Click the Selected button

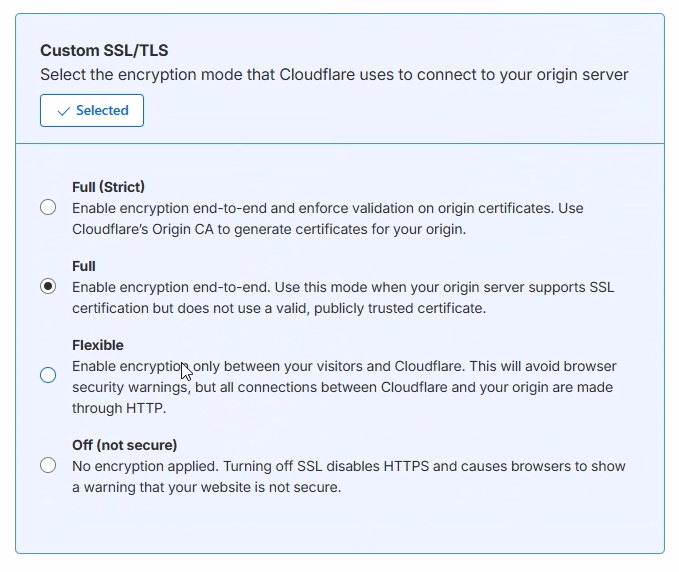(92, 111)
